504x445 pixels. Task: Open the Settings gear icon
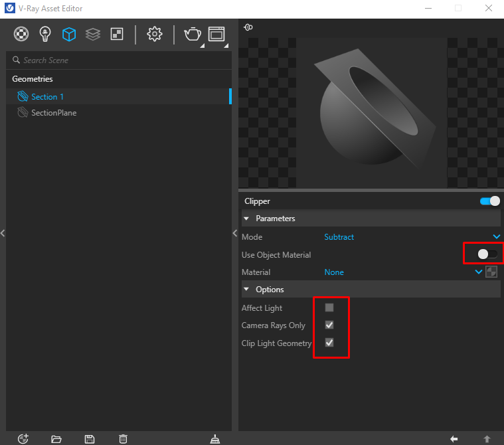click(155, 34)
